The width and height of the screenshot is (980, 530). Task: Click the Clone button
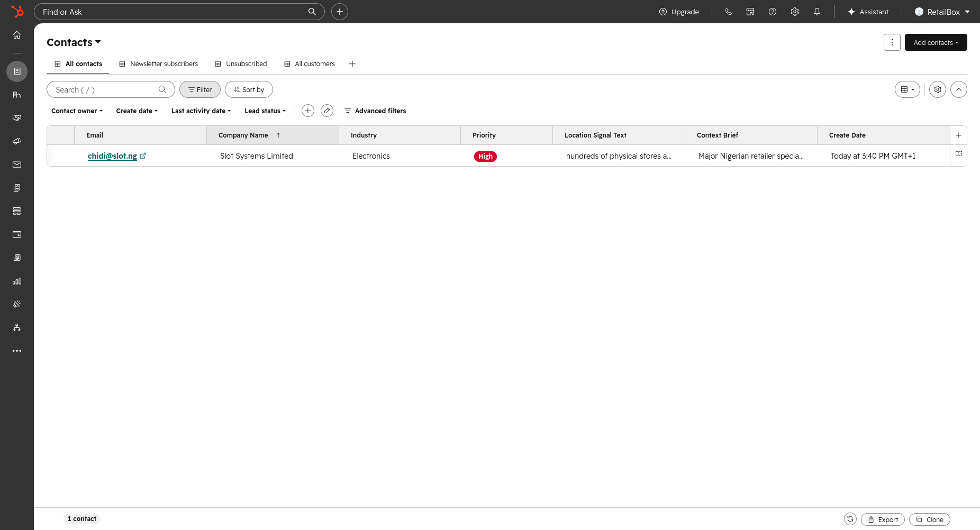930,519
